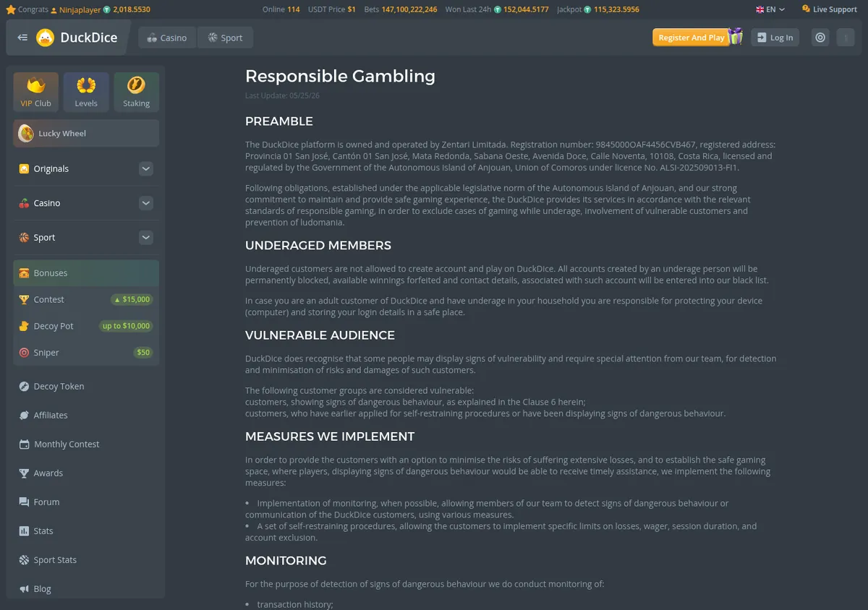Click the Awards trophy icon
Image resolution: width=868 pixels, height=610 pixels.
click(24, 473)
